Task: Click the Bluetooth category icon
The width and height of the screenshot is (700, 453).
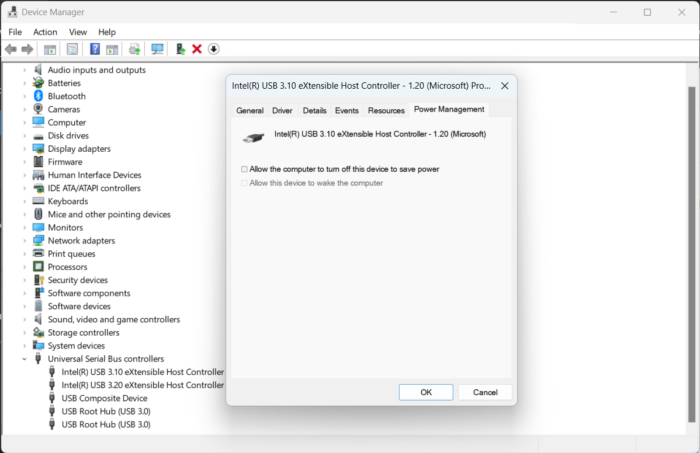Action: 38,96
